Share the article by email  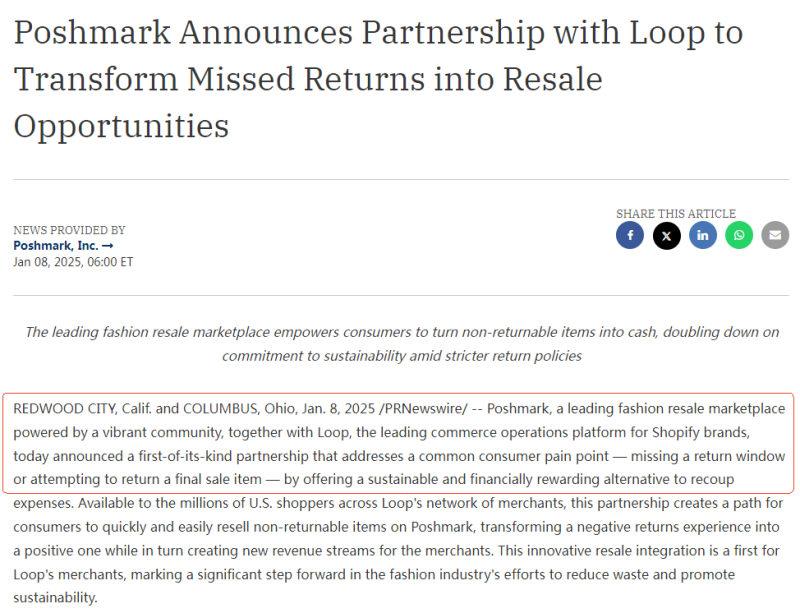[x=775, y=236]
